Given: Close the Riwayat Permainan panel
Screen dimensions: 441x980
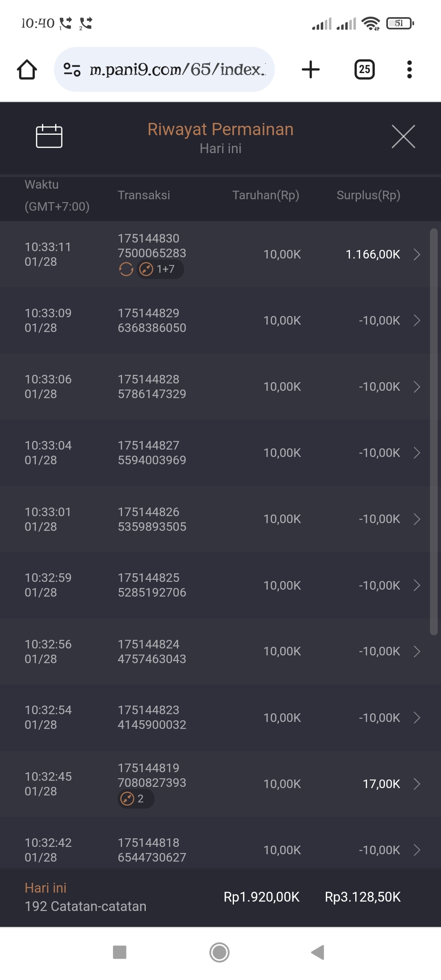Looking at the screenshot, I should tap(403, 136).
